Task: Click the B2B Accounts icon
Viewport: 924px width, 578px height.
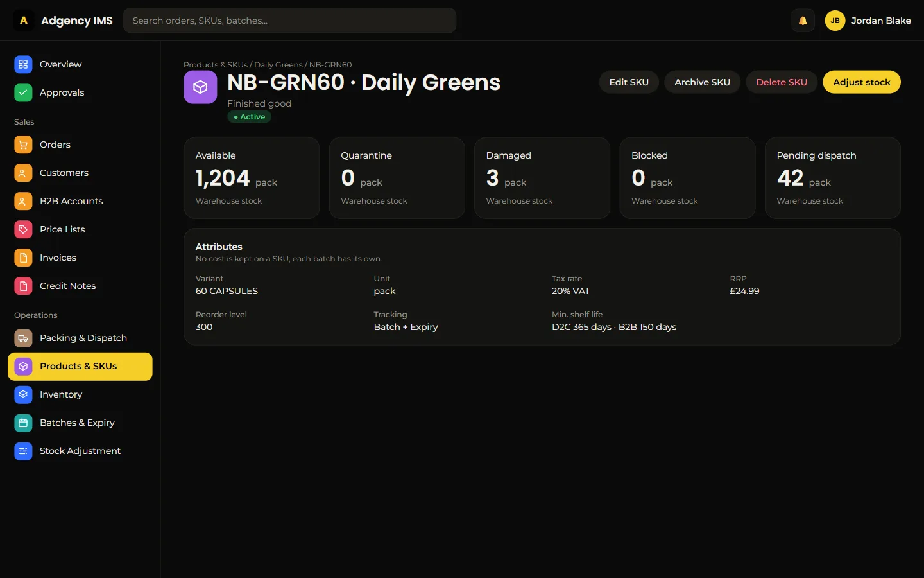Action: (23, 201)
